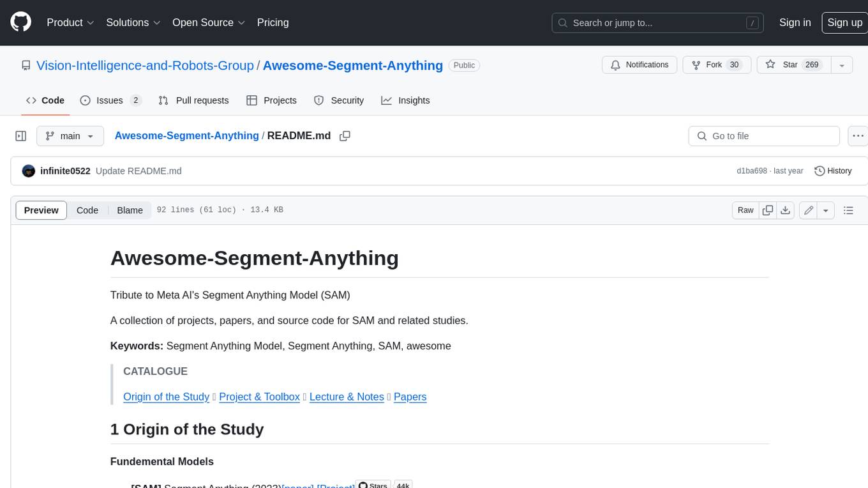Open the Pull requests tab
This screenshot has height=488, width=868.
[x=193, y=100]
